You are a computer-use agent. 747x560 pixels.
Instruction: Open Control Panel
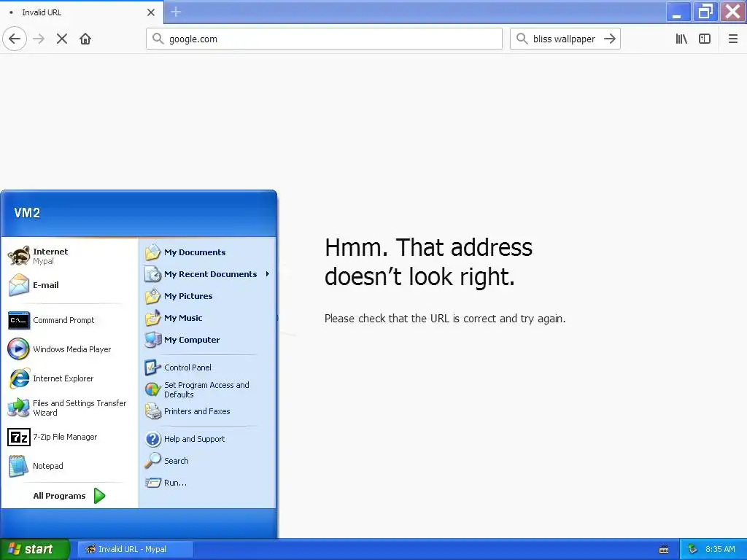(x=208, y=367)
